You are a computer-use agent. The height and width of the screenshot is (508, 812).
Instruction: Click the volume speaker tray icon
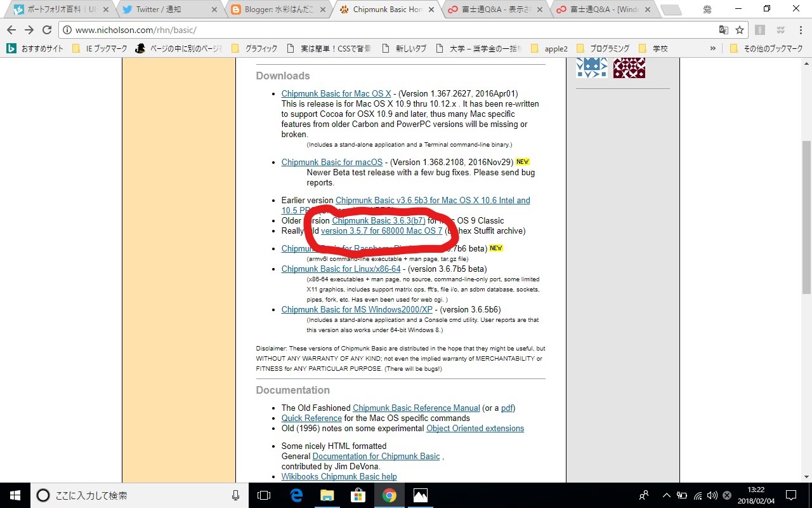(712, 495)
